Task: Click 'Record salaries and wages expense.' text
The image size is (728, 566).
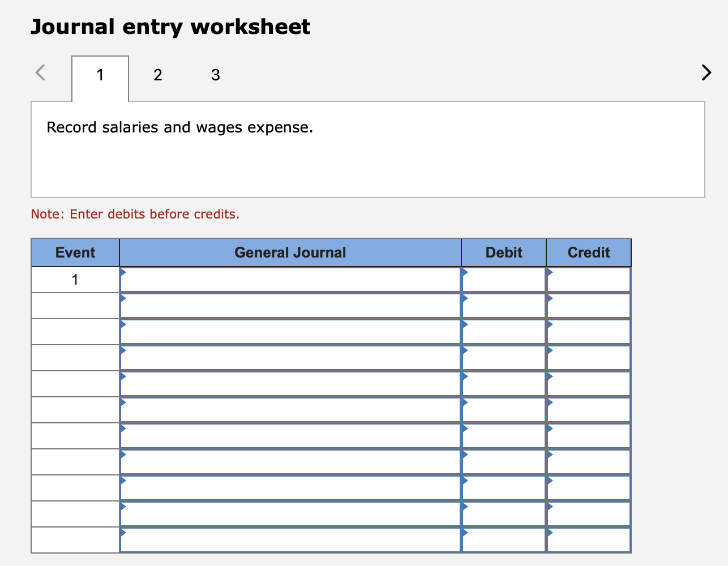Action: tap(180, 127)
